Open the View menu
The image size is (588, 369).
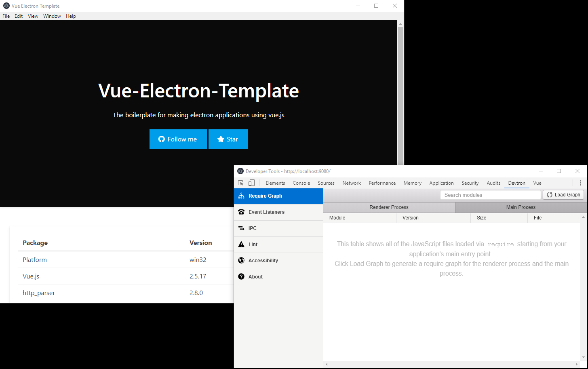tap(33, 16)
